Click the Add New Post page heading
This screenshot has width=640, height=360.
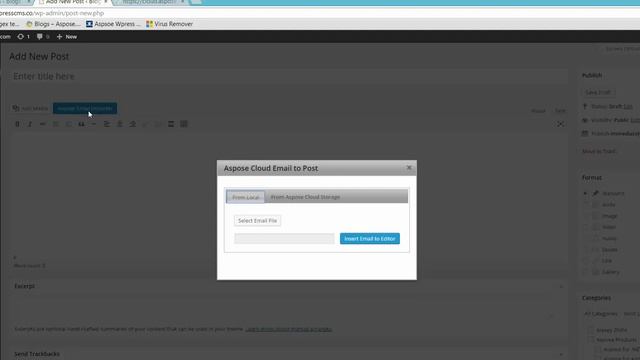point(39,56)
